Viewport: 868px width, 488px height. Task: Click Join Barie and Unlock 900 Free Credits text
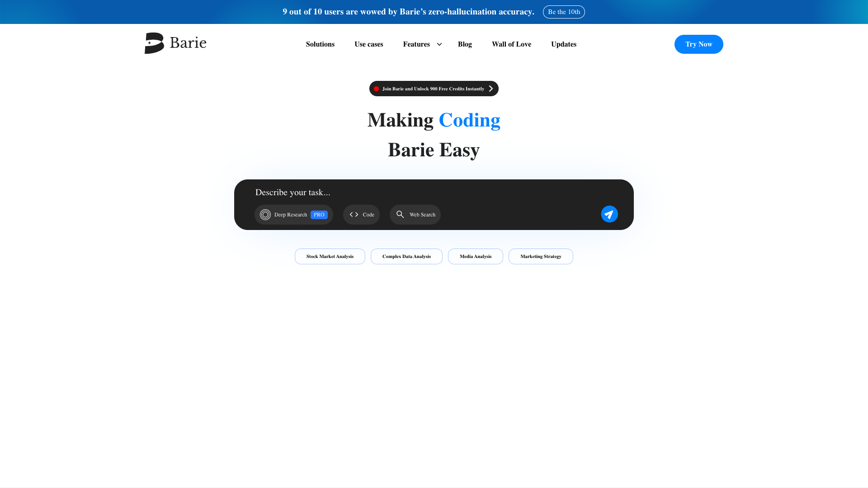tap(433, 89)
